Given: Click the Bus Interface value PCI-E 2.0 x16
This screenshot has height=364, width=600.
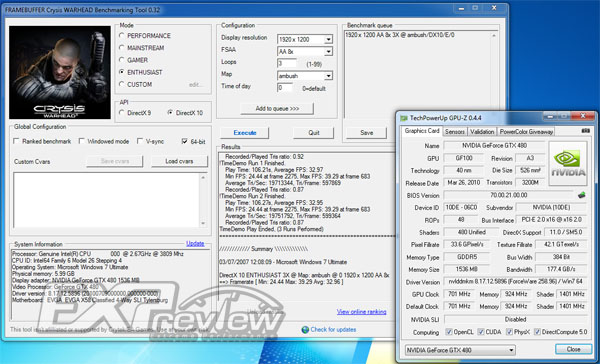Looking at the screenshot, I should coord(551,220).
